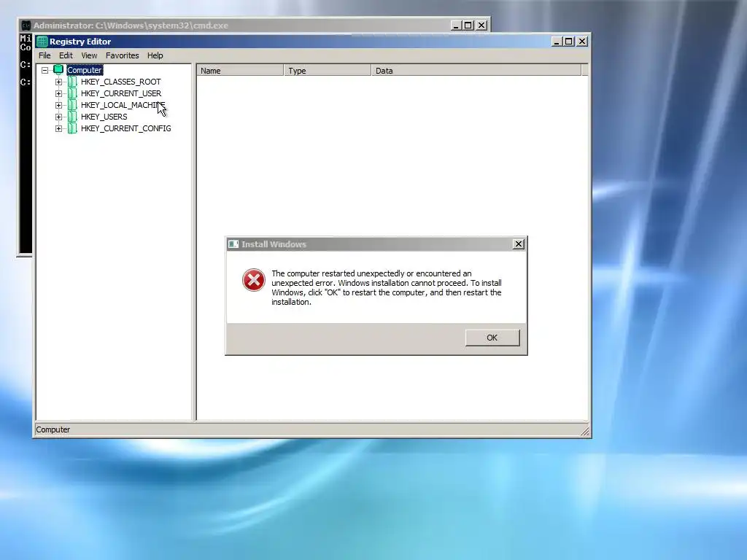Image resolution: width=747 pixels, height=560 pixels.
Task: Sort by the Name column header
Action: click(240, 71)
